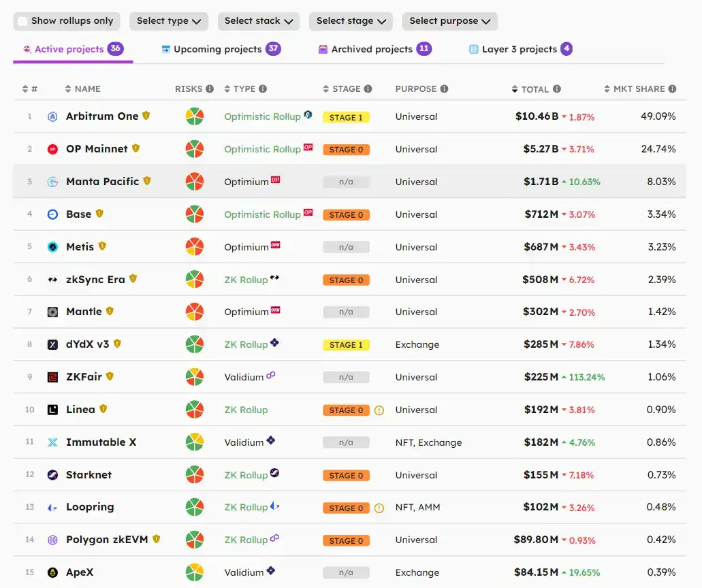Open the Archived projects tab

tap(372, 49)
